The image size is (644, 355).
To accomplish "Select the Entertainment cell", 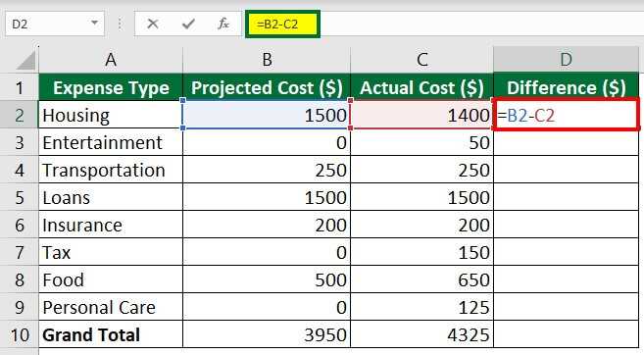I will pos(111,142).
